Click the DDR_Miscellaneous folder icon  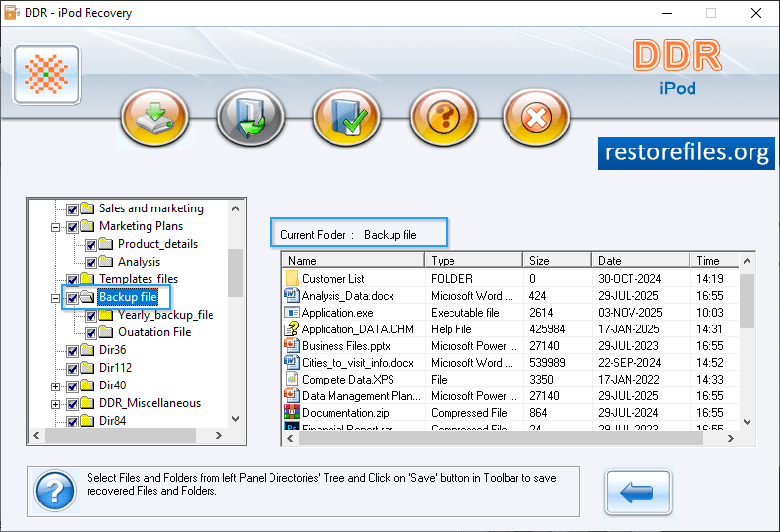[x=88, y=403]
